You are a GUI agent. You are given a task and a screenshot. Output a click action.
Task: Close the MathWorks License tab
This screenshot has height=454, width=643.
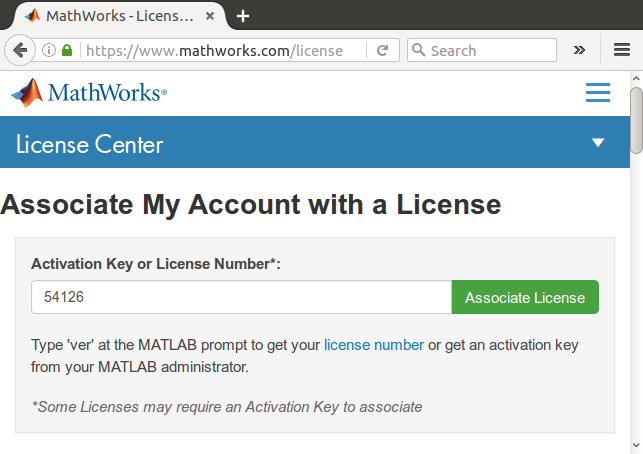pyautogui.click(x=210, y=16)
